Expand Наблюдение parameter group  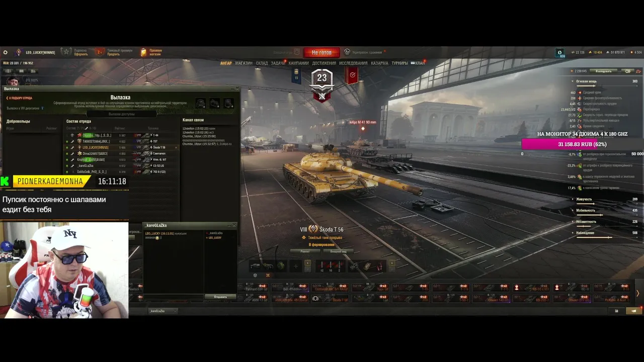coord(573,233)
